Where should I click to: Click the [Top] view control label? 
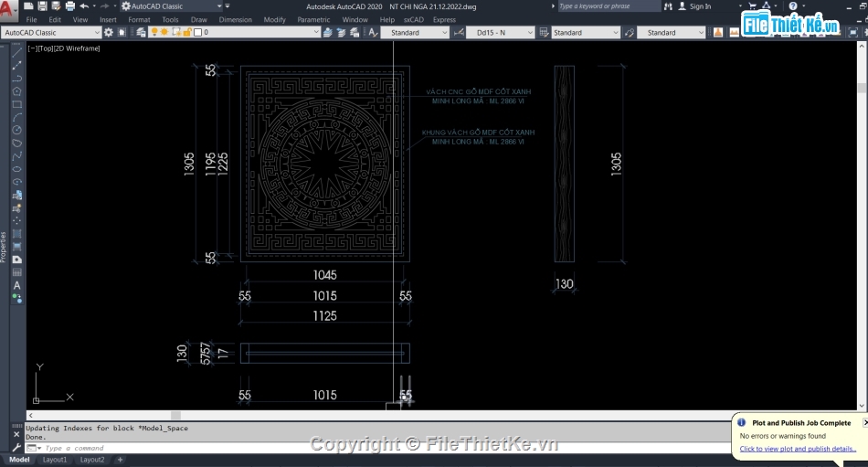coord(46,48)
